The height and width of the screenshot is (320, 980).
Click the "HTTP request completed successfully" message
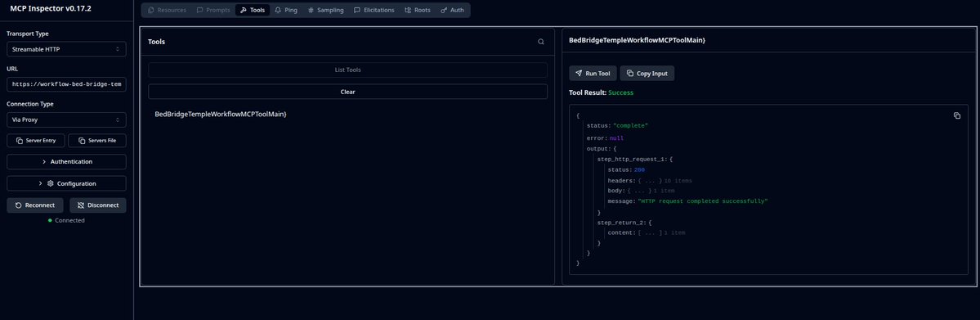(x=702, y=201)
